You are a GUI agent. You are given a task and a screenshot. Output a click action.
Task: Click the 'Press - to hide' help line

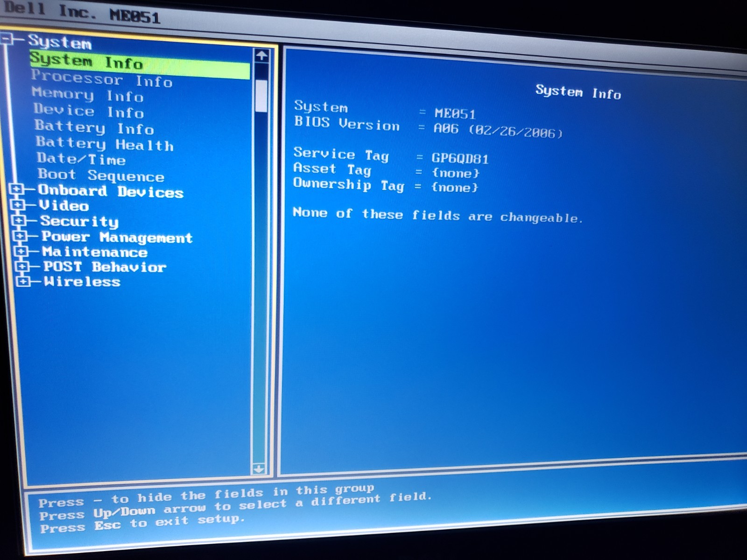(206, 496)
